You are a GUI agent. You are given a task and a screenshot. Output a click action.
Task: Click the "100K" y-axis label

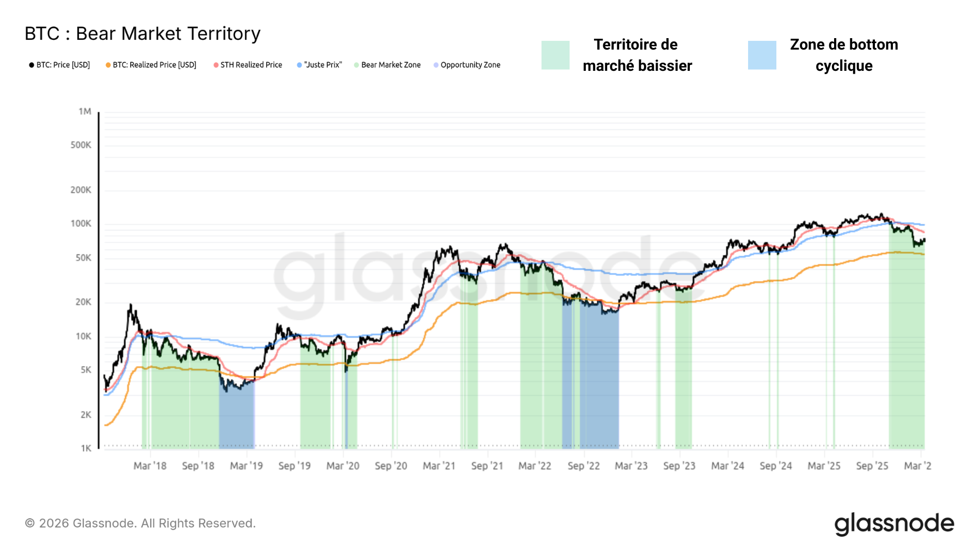(x=81, y=224)
